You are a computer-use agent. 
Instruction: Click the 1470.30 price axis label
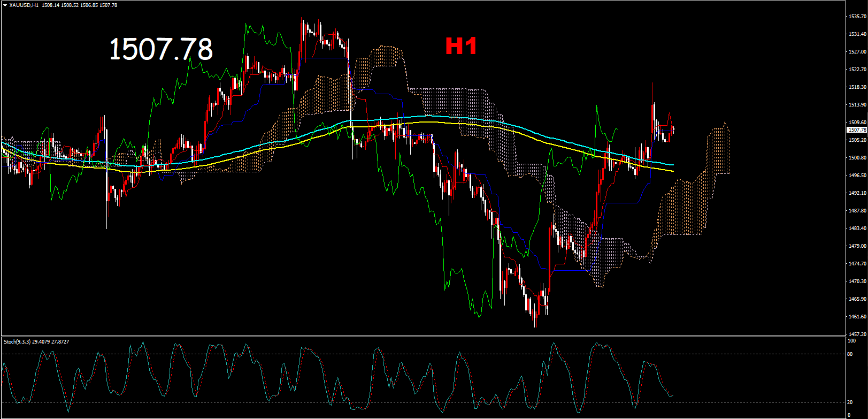tap(857, 281)
